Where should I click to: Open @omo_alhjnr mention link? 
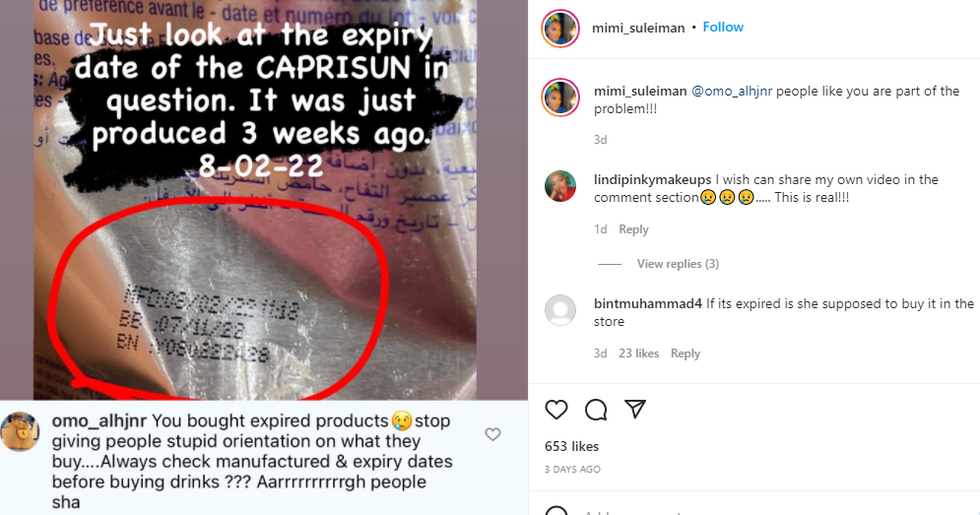click(732, 91)
